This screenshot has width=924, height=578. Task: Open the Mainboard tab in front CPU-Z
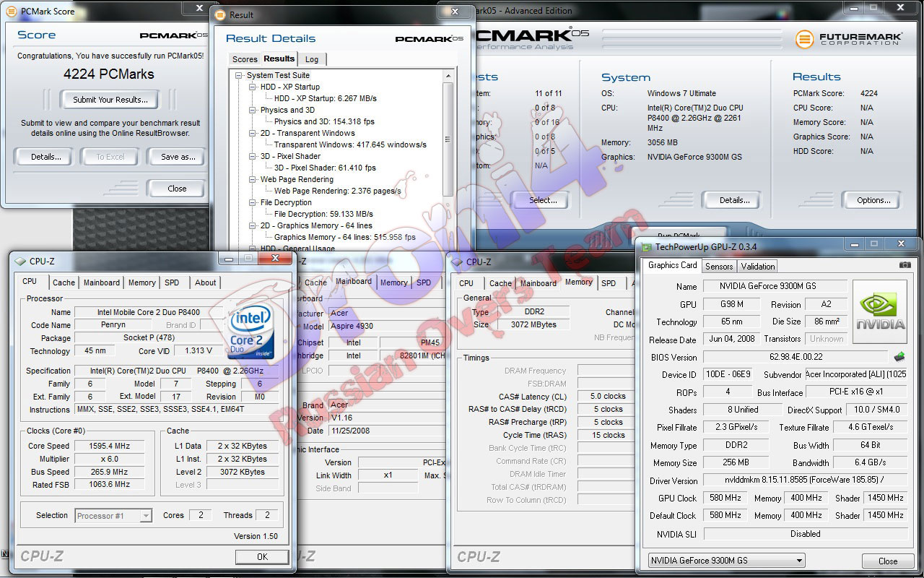(x=102, y=282)
